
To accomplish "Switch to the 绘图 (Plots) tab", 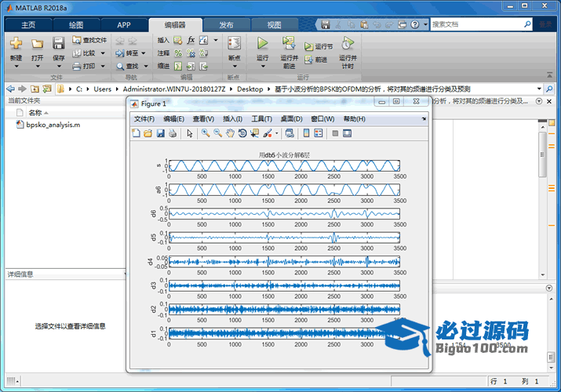I will pos(76,24).
